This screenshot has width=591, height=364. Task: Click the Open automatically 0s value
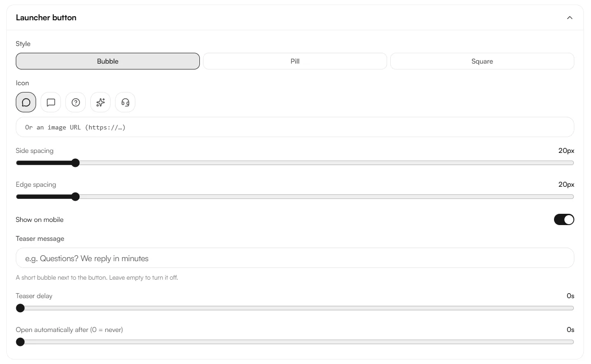point(571,330)
